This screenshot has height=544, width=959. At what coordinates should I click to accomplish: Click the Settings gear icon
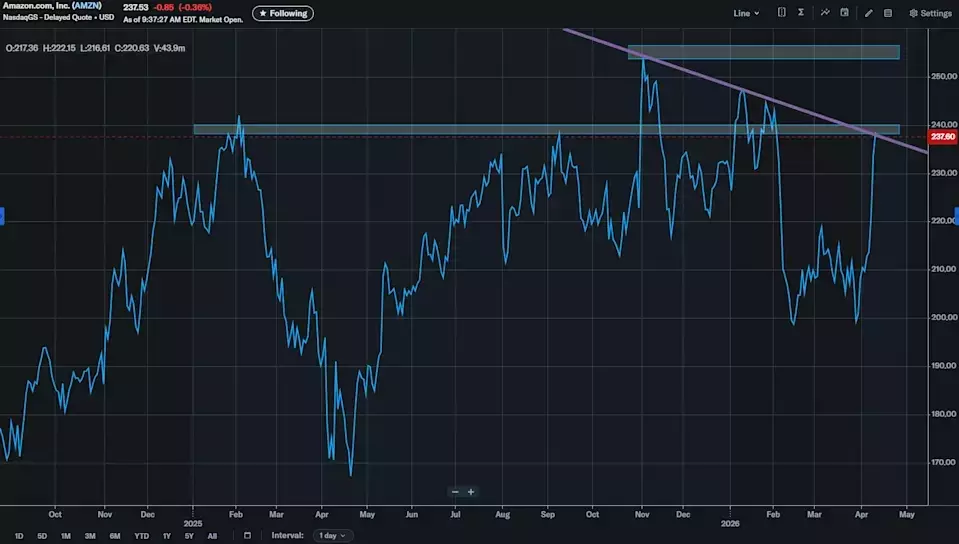pyautogui.click(x=930, y=13)
